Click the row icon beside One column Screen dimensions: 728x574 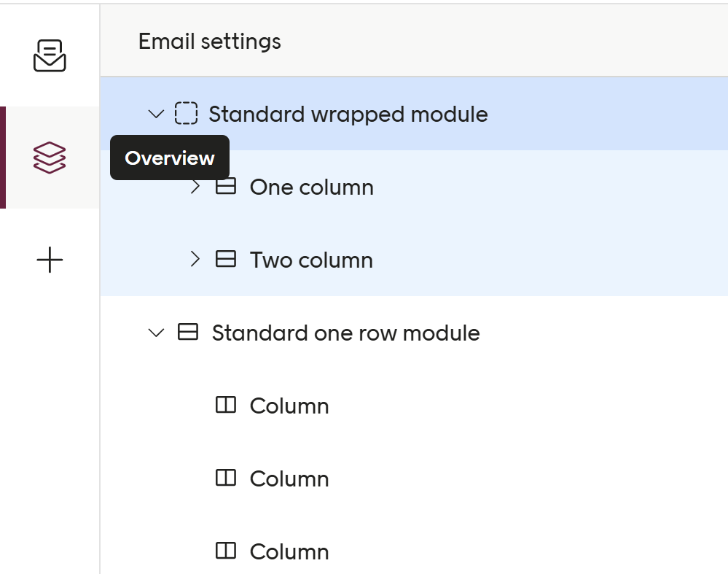pyautogui.click(x=224, y=186)
